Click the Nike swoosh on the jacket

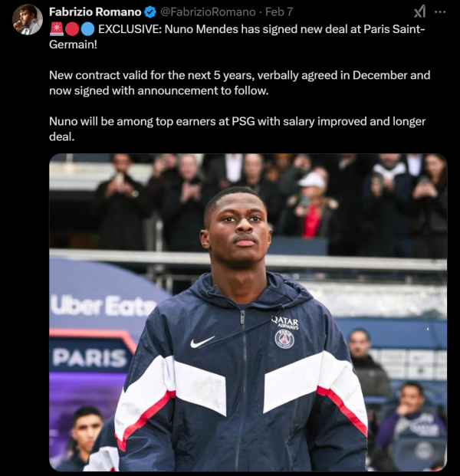click(202, 342)
